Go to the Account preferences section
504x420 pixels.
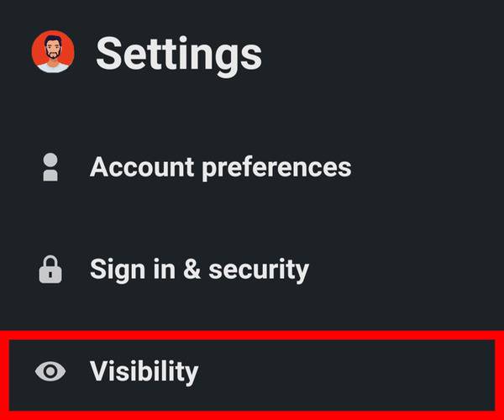[x=220, y=167]
